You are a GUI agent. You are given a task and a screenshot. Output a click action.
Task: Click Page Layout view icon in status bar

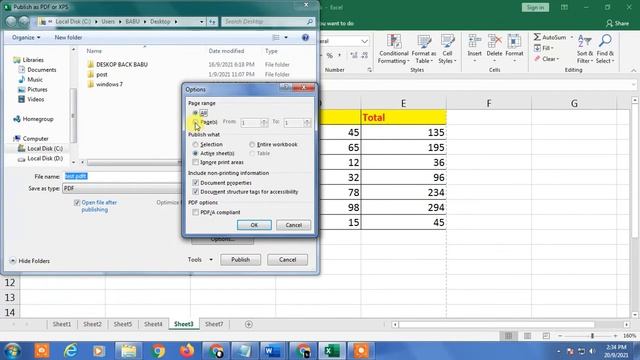(x=527, y=336)
